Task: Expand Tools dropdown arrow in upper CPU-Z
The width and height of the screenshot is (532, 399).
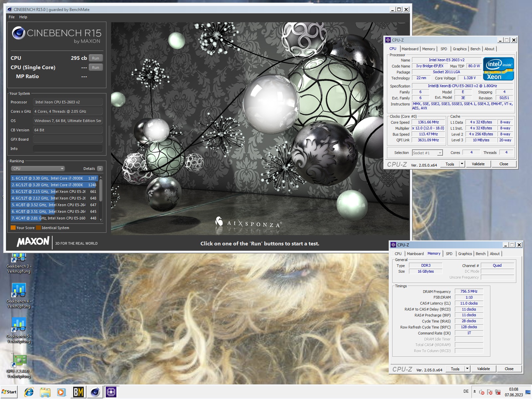Action: [x=462, y=164]
